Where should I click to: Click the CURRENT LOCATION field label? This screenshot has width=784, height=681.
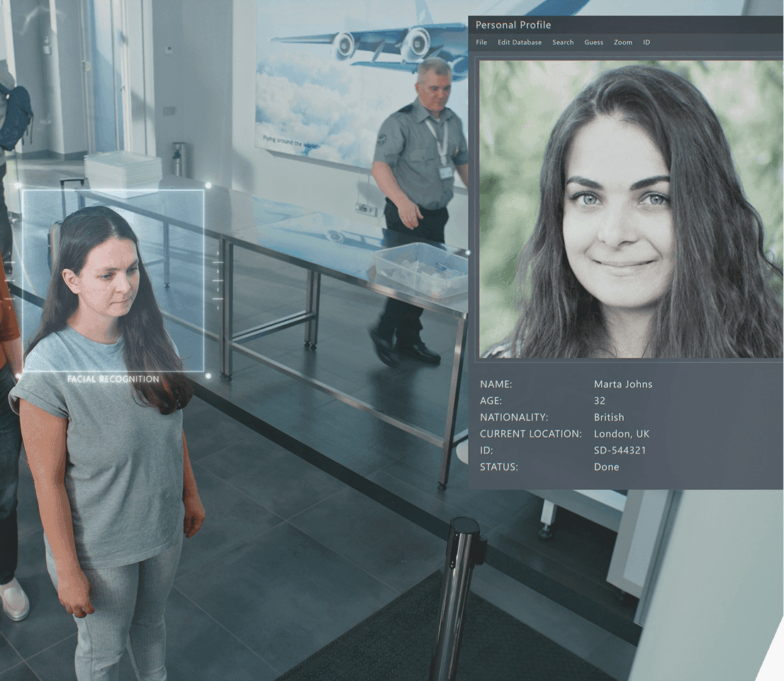click(530, 433)
